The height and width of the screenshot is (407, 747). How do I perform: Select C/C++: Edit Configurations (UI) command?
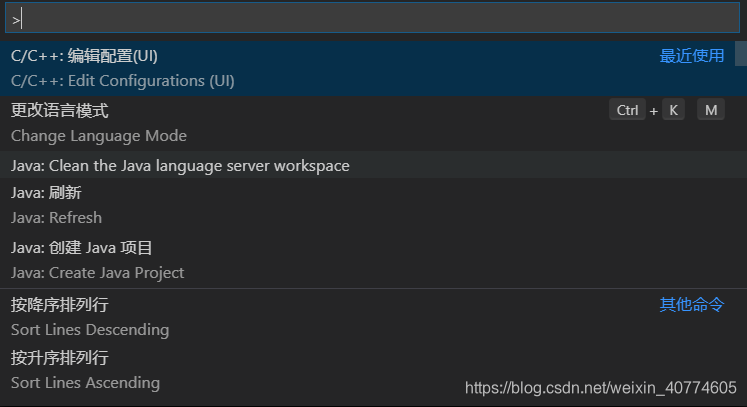[x=367, y=68]
